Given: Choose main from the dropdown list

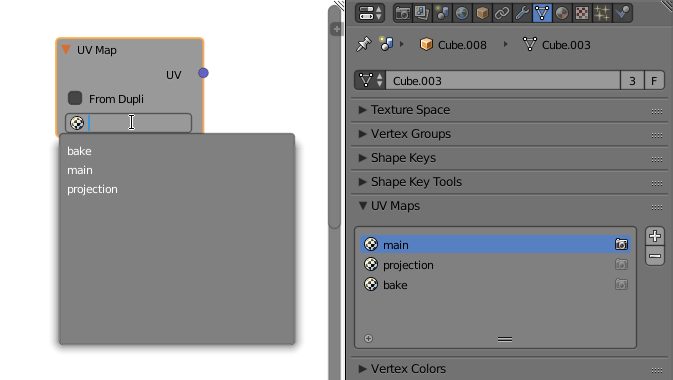Looking at the screenshot, I should 80,170.
